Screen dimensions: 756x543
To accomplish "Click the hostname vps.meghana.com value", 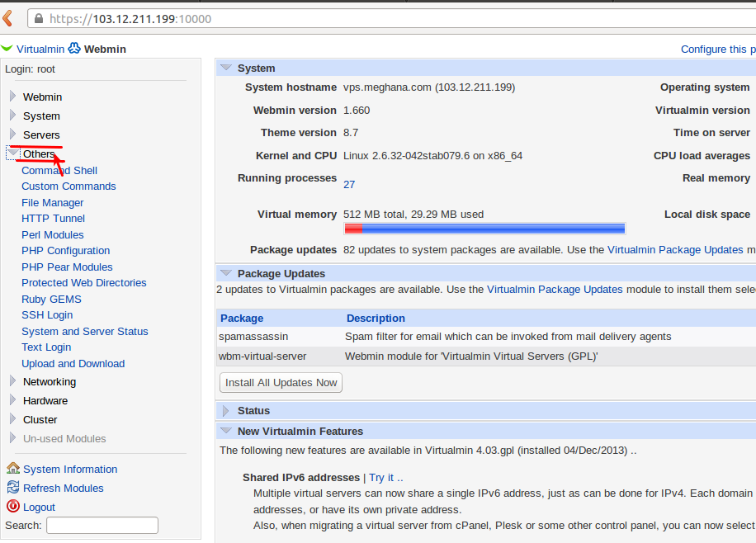I will tap(429, 87).
